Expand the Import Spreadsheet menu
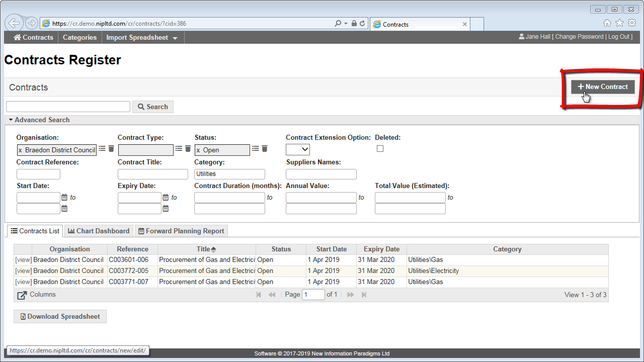The width and height of the screenshot is (644, 362). coord(142,38)
